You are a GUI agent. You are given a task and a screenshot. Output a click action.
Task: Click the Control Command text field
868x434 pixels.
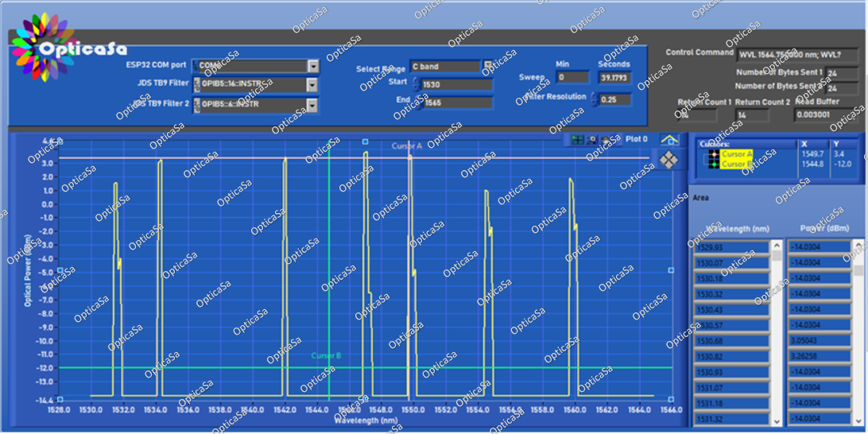796,54
